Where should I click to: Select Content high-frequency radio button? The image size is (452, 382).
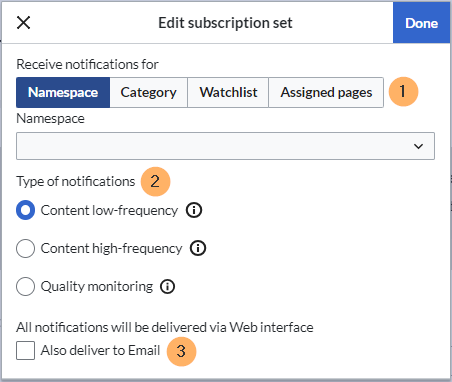pos(25,248)
